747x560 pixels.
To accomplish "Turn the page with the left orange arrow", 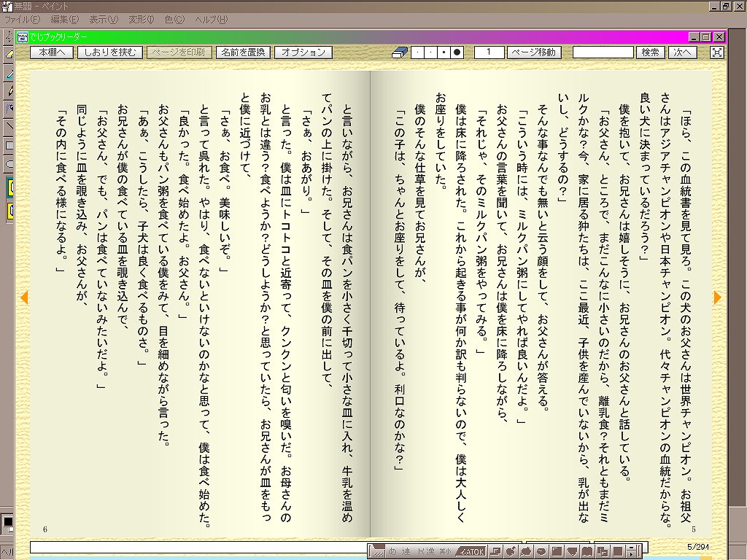I will (24, 297).
